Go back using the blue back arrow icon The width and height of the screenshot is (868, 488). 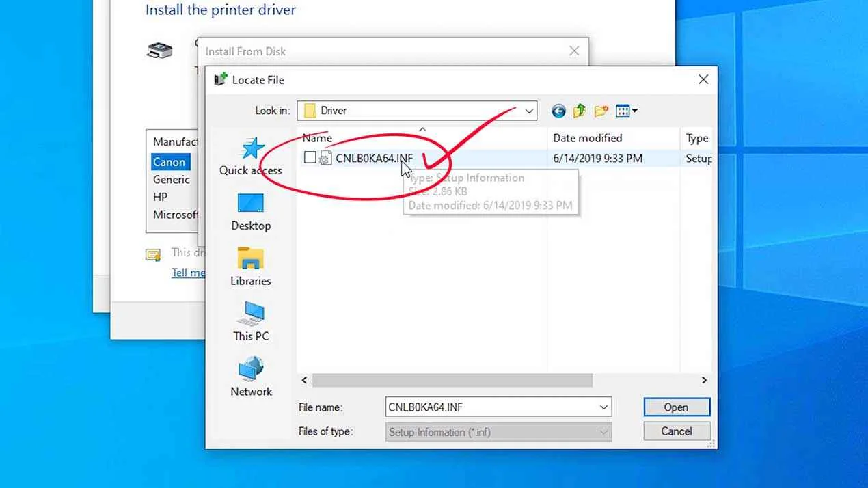pyautogui.click(x=559, y=111)
